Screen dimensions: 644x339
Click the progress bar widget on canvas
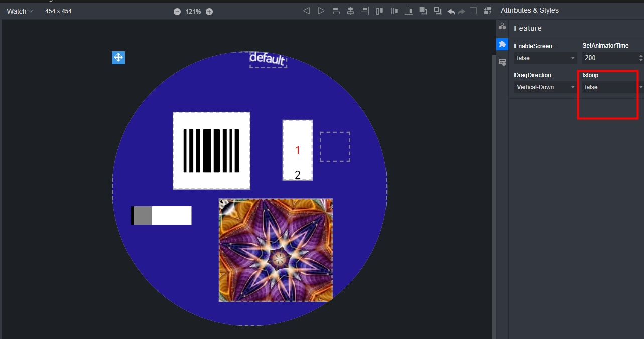coord(161,215)
